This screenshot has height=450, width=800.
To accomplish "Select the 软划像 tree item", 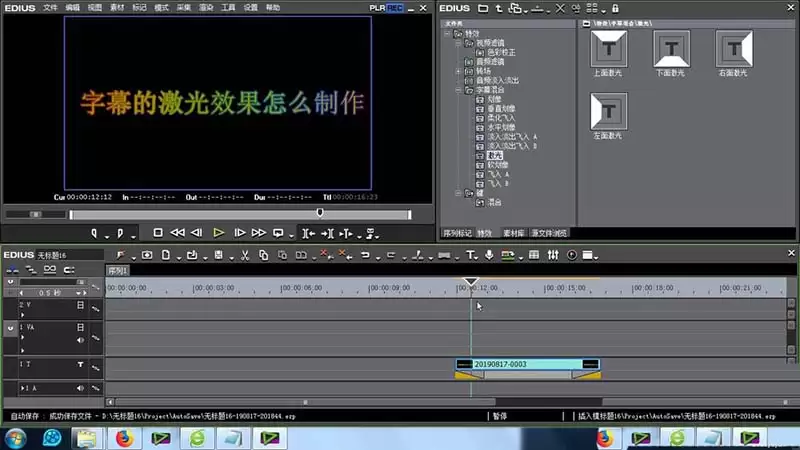I will 497,165.
